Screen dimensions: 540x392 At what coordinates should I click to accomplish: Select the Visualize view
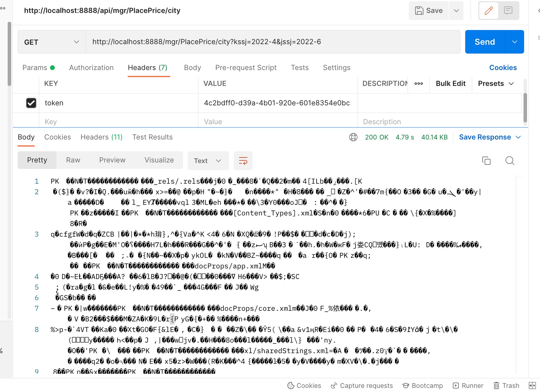[159, 160]
